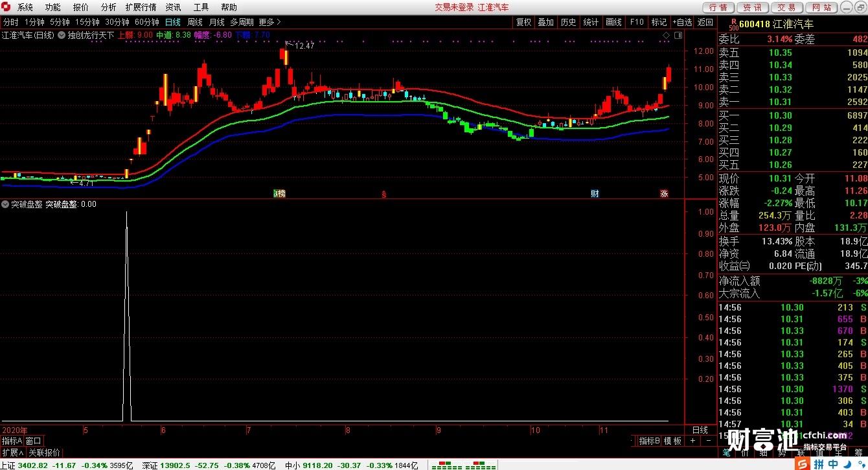Add stock via +自选 button
Viewport: 868px width, 470px height.
(x=682, y=22)
